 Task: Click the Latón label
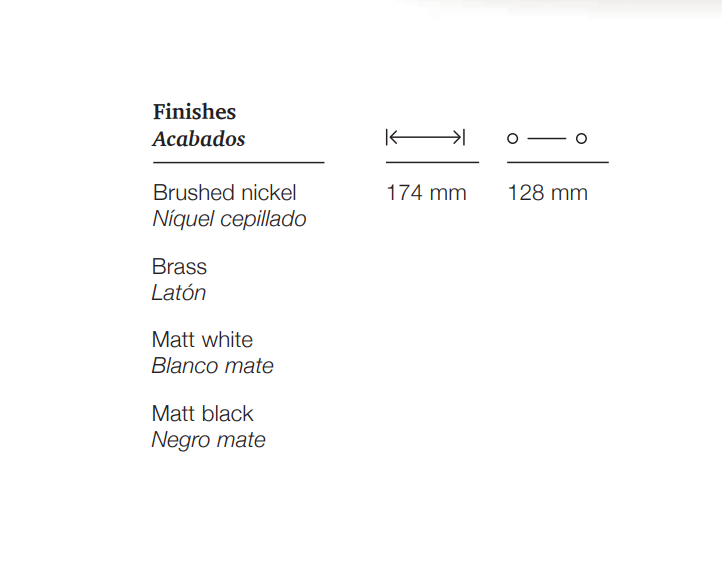pyautogui.click(x=179, y=293)
